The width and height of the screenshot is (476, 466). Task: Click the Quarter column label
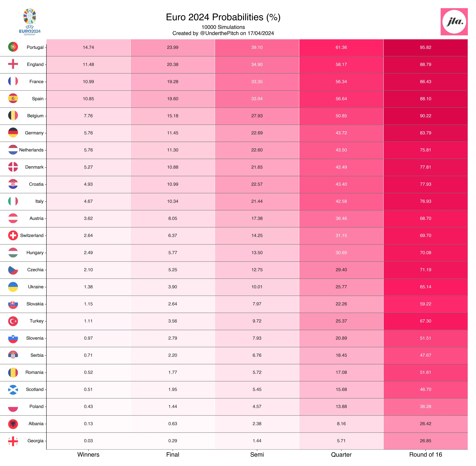(x=341, y=455)
